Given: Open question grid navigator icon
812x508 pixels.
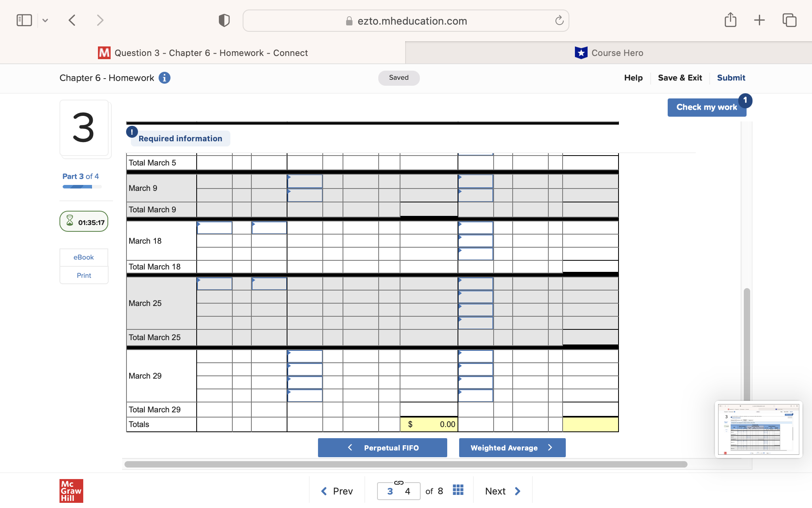Looking at the screenshot, I should [458, 490].
